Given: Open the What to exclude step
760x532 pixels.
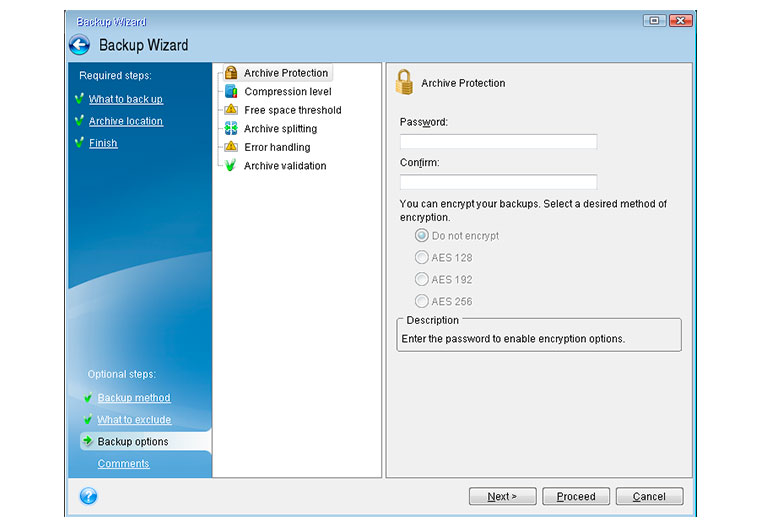Looking at the screenshot, I should pos(134,420).
